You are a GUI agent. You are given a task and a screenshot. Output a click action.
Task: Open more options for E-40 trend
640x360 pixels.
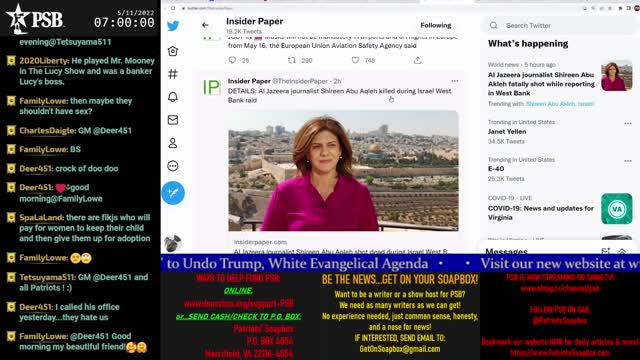628,161
